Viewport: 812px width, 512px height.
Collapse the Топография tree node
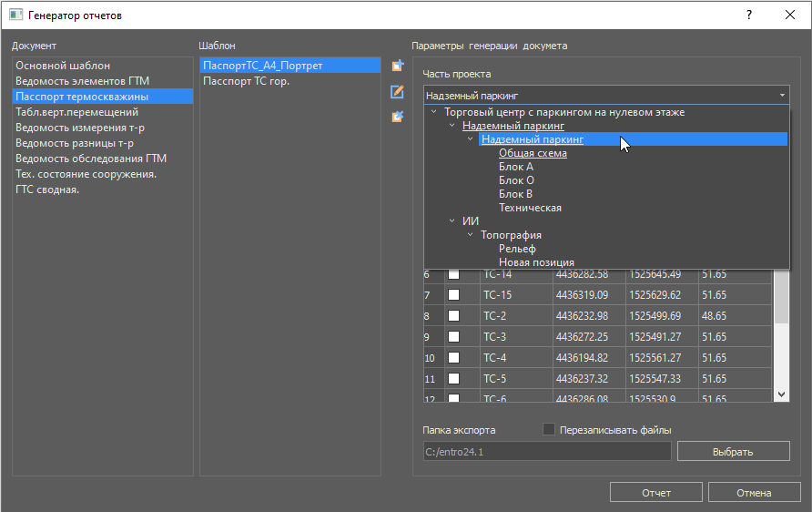pyautogui.click(x=471, y=235)
